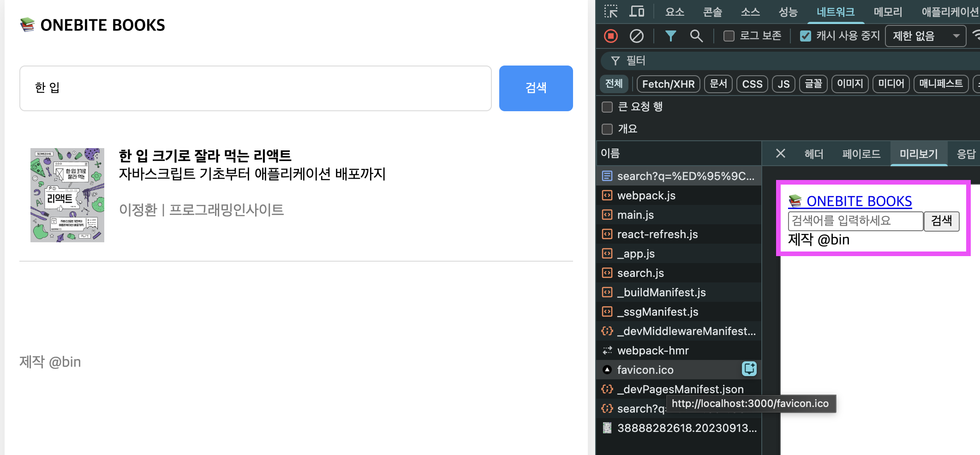Open network search magnifier icon

click(x=696, y=36)
